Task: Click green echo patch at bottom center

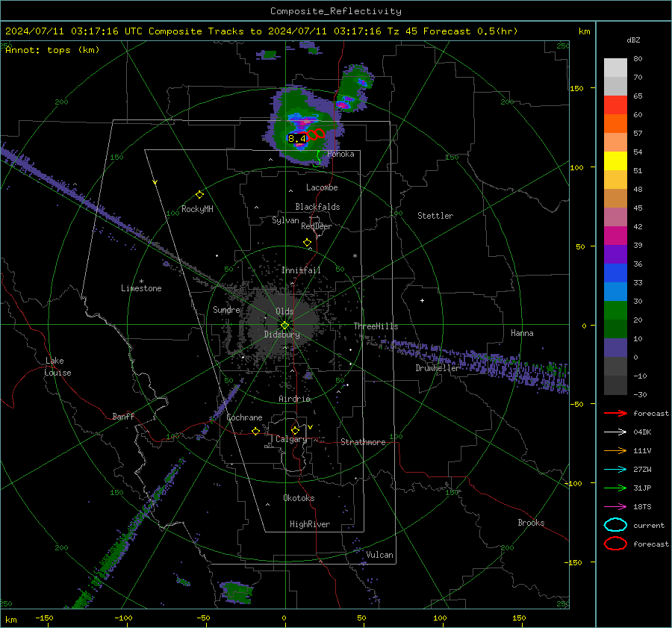Action: click(x=235, y=592)
